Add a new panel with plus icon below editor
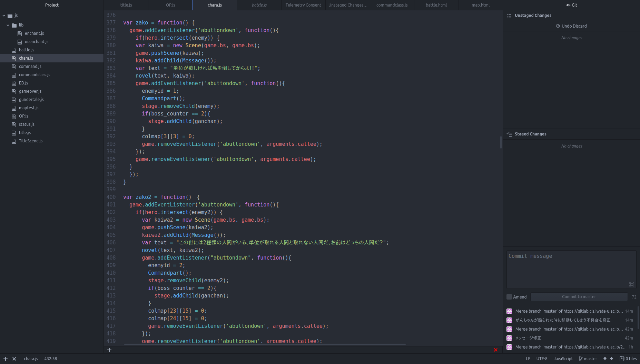Screen dimensions: 640x364 coord(109,350)
